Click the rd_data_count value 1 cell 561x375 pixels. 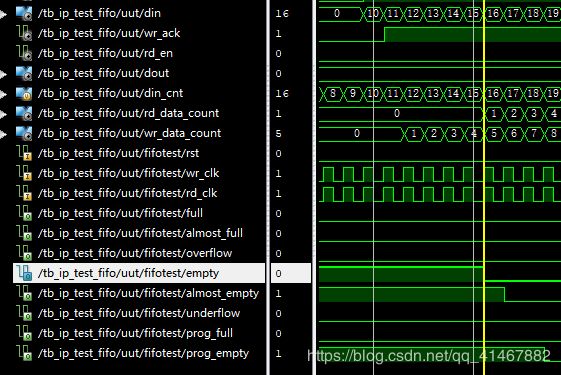[x=278, y=114]
